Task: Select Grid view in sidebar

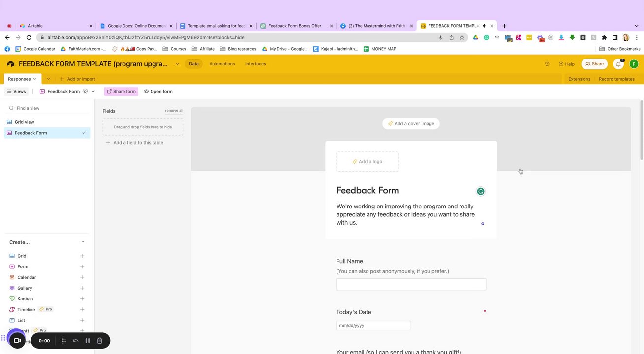Action: (x=47, y=122)
